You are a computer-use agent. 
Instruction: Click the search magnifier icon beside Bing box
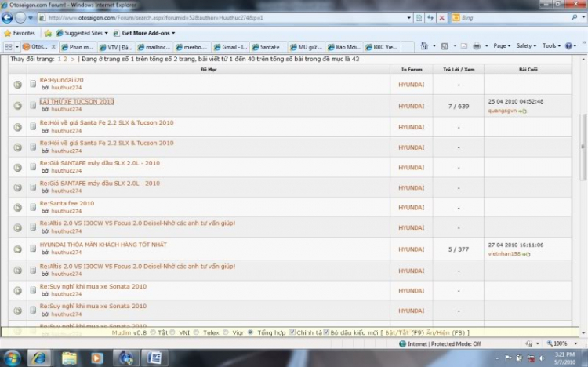(x=574, y=17)
